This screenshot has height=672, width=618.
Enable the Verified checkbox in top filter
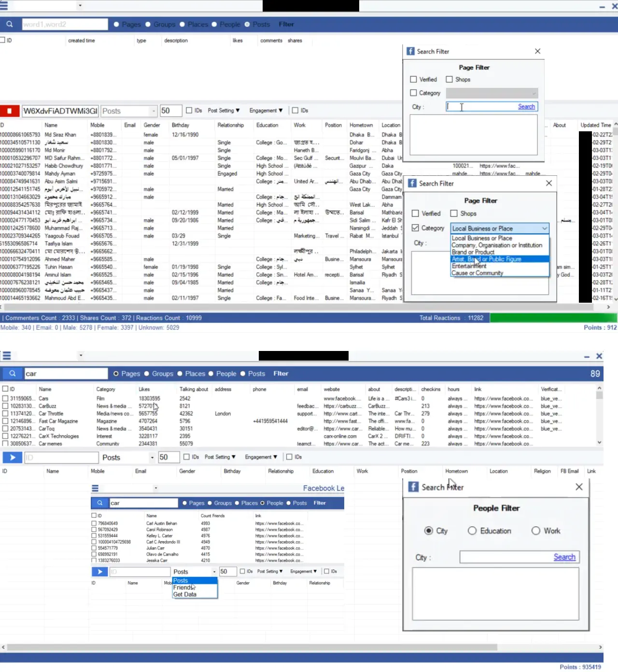413,80
